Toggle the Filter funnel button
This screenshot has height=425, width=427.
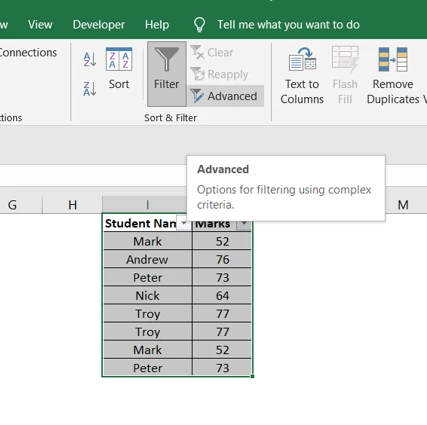pos(167,74)
